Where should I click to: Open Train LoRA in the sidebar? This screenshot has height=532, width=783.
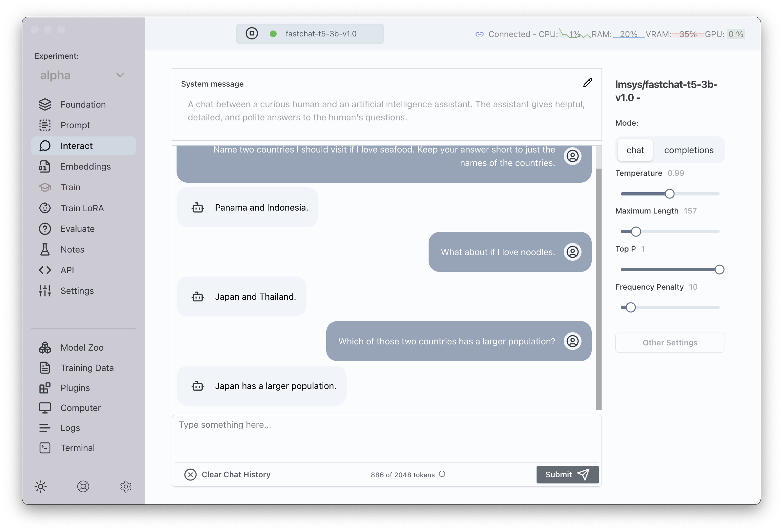[x=82, y=208]
